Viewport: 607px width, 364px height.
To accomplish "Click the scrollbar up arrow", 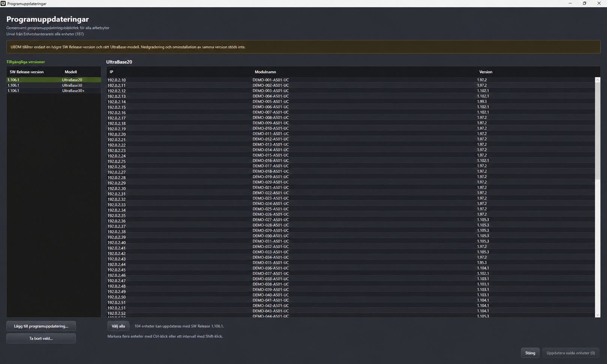I will (598, 80).
